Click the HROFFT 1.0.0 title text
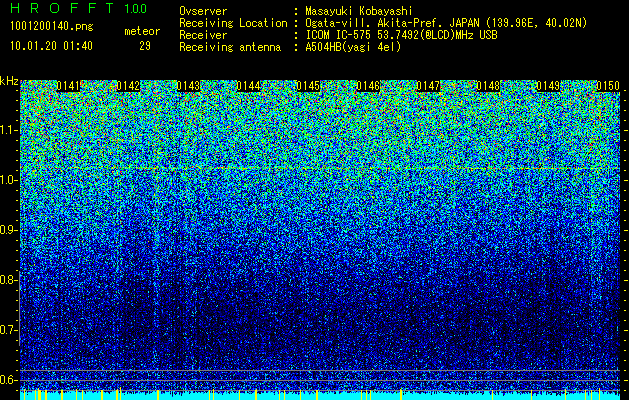The image size is (629, 400). [79, 8]
